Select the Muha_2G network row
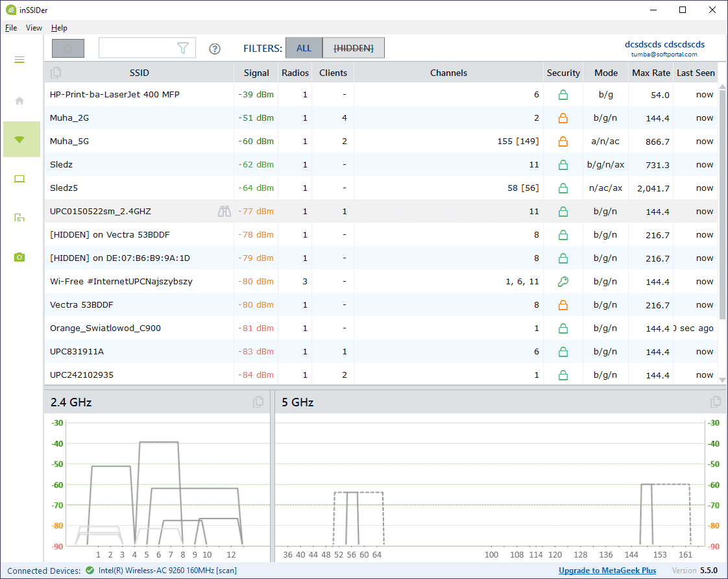This screenshot has height=579, width=728. [381, 118]
